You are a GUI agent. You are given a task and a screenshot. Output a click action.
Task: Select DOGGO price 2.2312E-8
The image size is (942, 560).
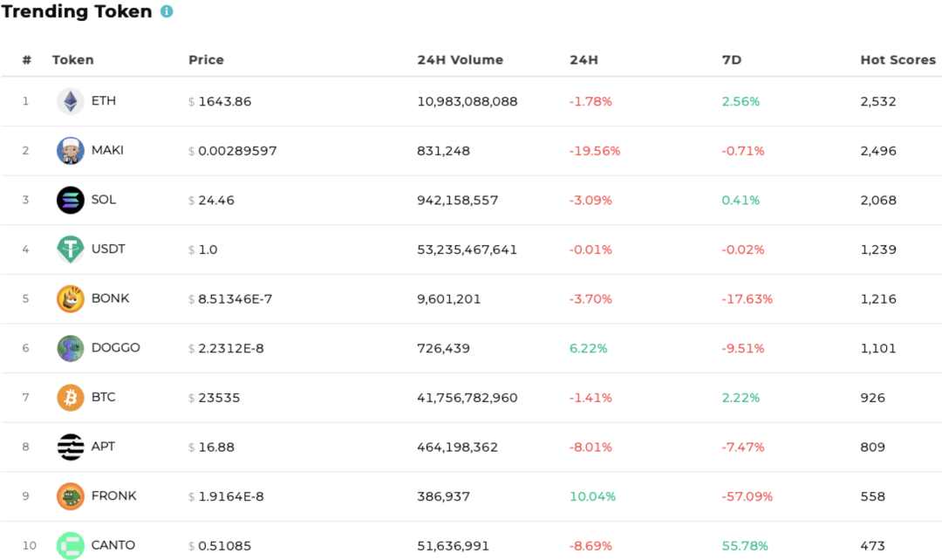[x=230, y=348]
